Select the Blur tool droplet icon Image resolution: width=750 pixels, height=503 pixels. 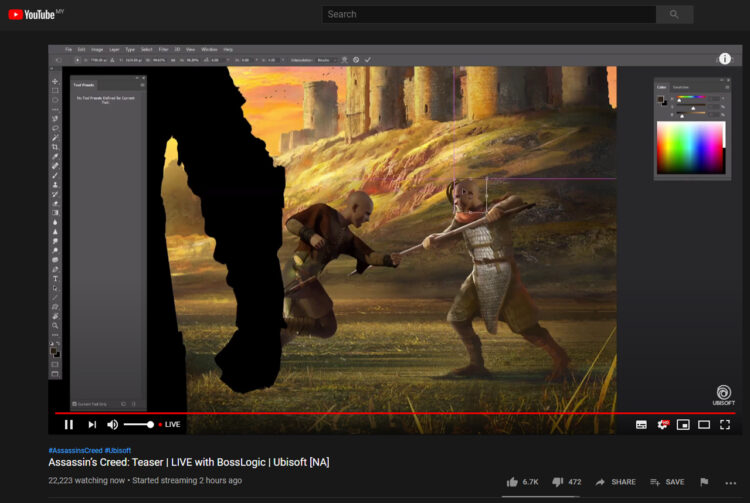tap(55, 222)
